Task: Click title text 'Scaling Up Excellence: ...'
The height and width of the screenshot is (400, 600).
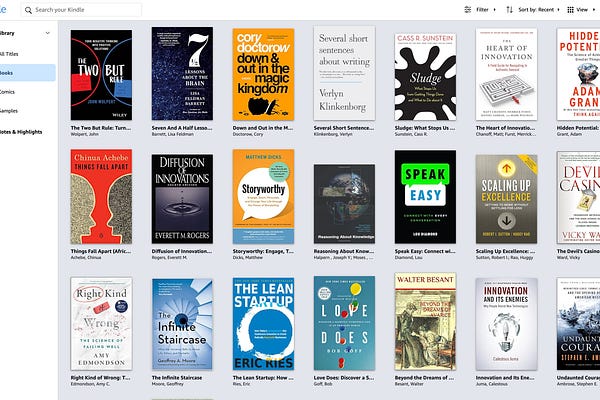Action: pyautogui.click(x=505, y=251)
